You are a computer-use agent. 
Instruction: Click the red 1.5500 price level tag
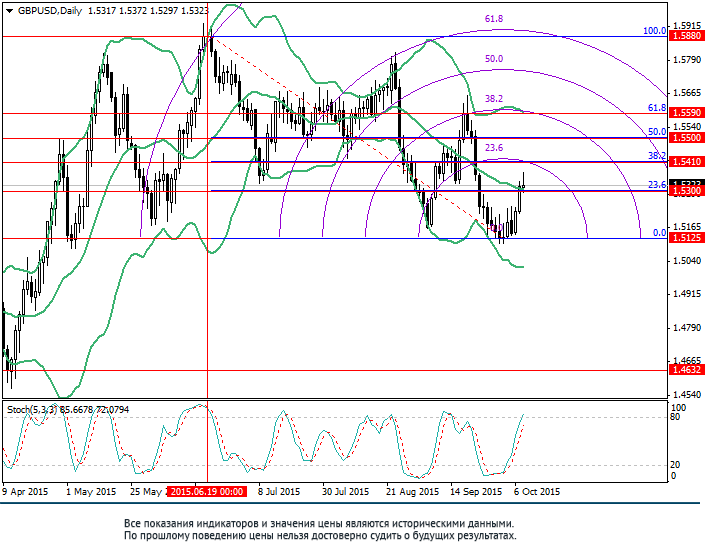pos(687,138)
